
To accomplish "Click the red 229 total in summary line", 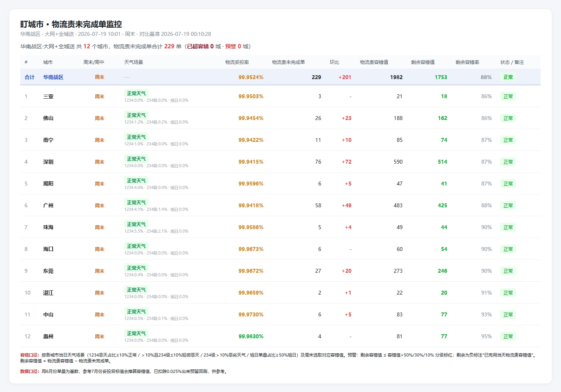I will [x=169, y=46].
